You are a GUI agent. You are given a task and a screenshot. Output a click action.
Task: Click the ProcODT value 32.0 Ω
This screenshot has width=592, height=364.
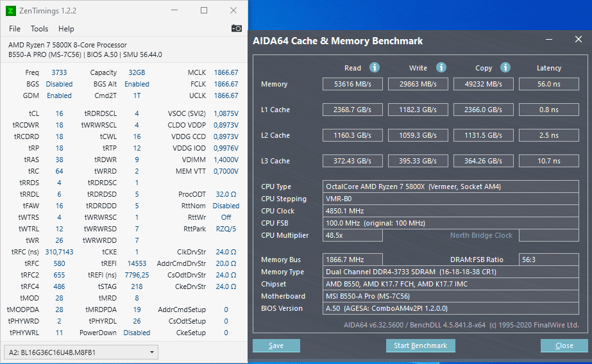(x=226, y=194)
